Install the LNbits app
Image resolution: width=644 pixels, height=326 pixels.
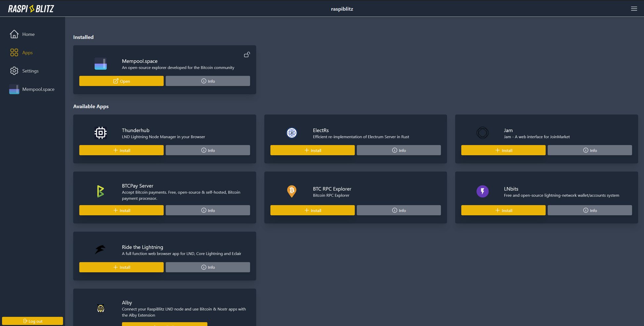point(503,210)
